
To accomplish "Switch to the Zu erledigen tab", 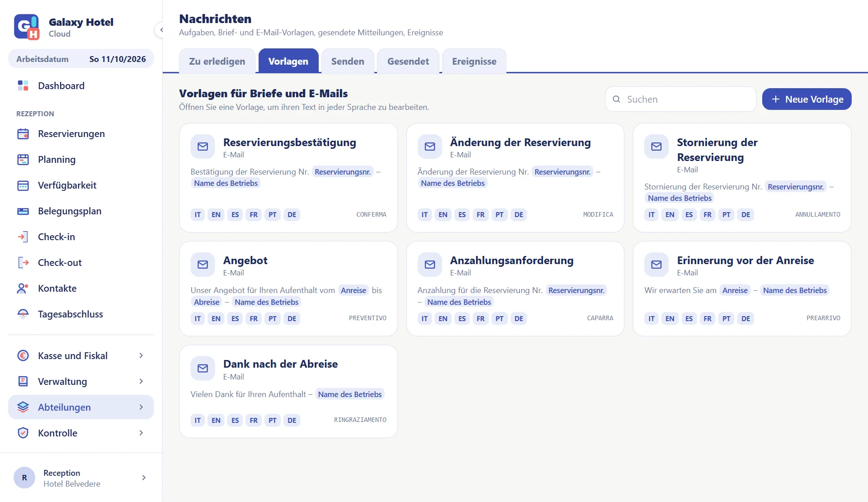I will pos(217,61).
